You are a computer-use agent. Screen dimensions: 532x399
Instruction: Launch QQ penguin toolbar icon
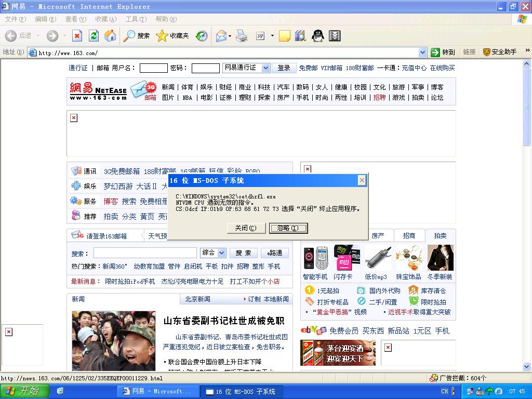point(317,36)
